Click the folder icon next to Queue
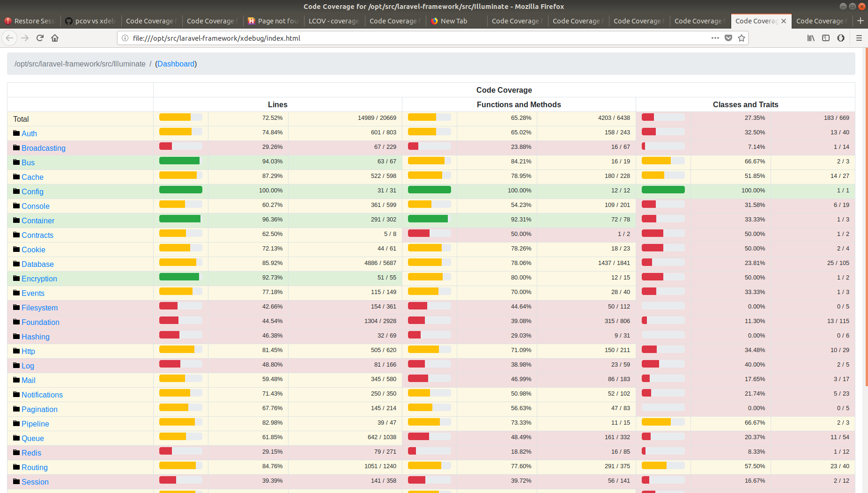The height and width of the screenshot is (493, 868). pos(16,438)
